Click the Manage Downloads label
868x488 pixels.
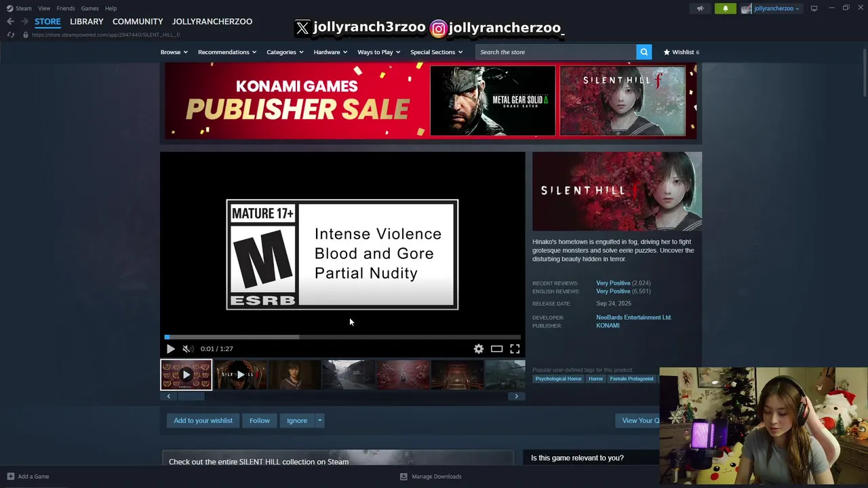pos(437,476)
